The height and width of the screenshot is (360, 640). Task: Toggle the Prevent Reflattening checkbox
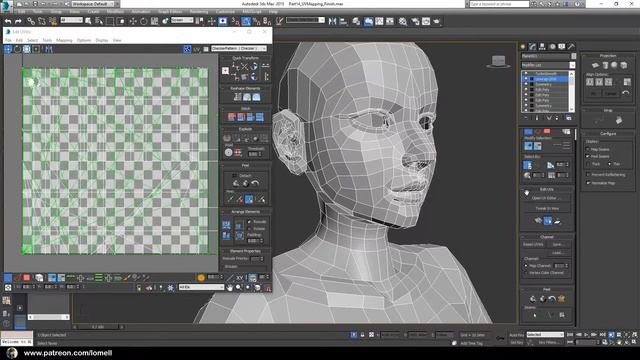[x=588, y=175]
